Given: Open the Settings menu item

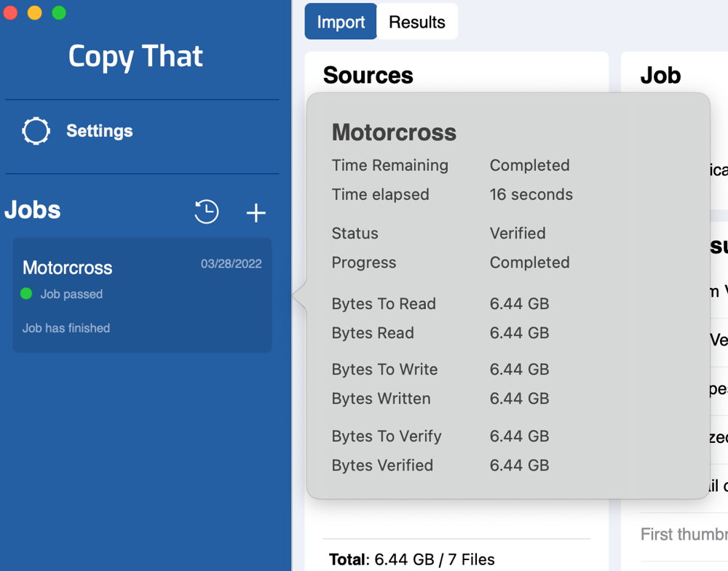Looking at the screenshot, I should (99, 131).
